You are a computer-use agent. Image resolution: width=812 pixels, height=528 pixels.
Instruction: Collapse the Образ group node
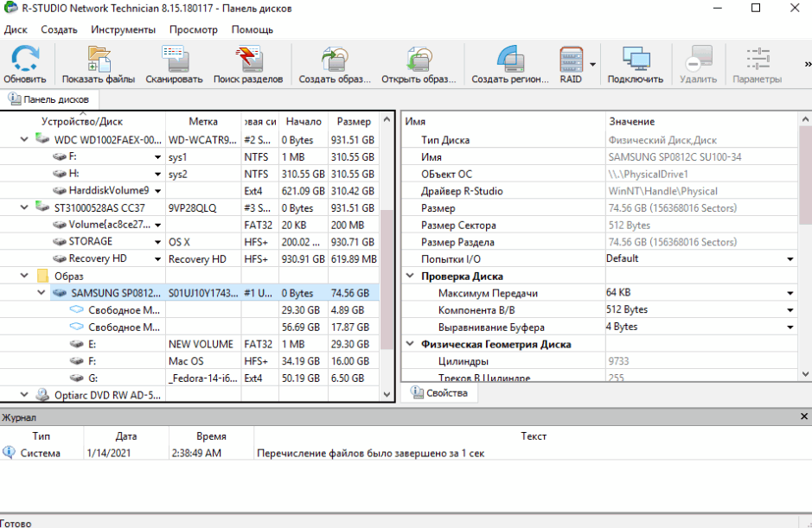[24, 276]
